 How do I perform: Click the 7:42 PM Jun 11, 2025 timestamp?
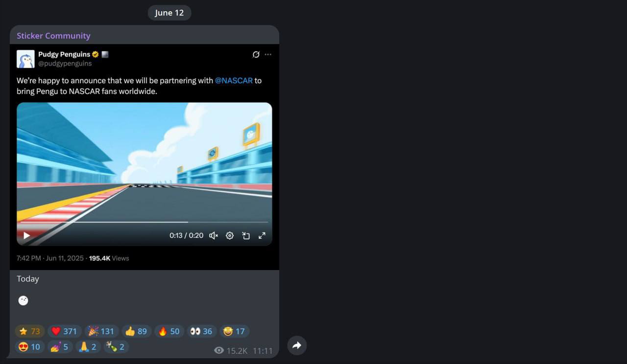(x=50, y=258)
